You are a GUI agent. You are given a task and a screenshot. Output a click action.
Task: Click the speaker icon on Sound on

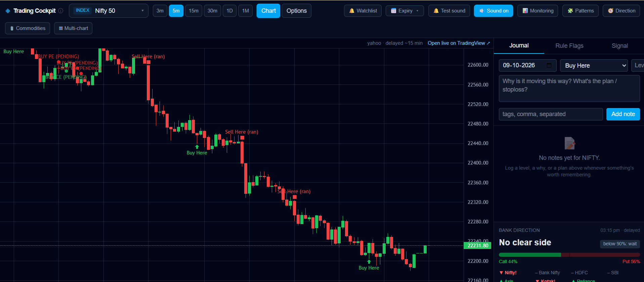(482, 11)
